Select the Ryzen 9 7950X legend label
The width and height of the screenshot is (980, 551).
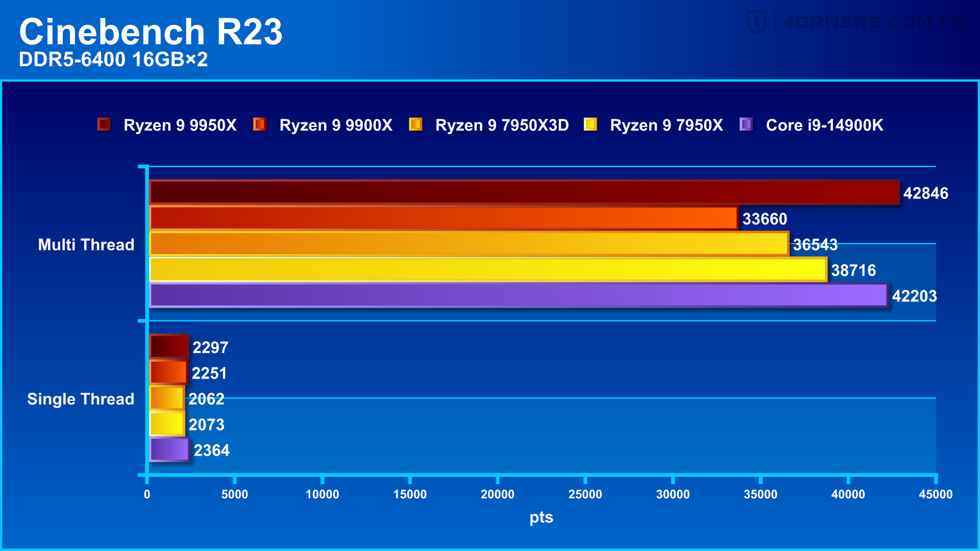pyautogui.click(x=667, y=125)
